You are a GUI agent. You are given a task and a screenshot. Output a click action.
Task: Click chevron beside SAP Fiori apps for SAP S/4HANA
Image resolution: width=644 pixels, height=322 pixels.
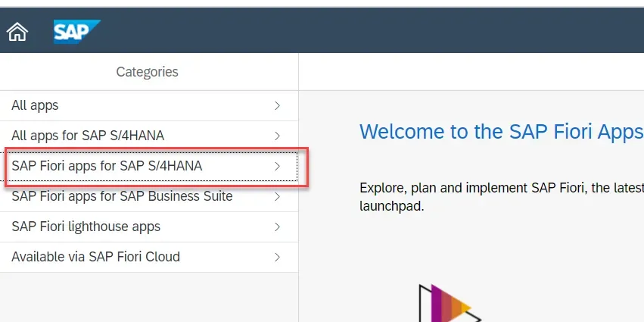tap(278, 166)
